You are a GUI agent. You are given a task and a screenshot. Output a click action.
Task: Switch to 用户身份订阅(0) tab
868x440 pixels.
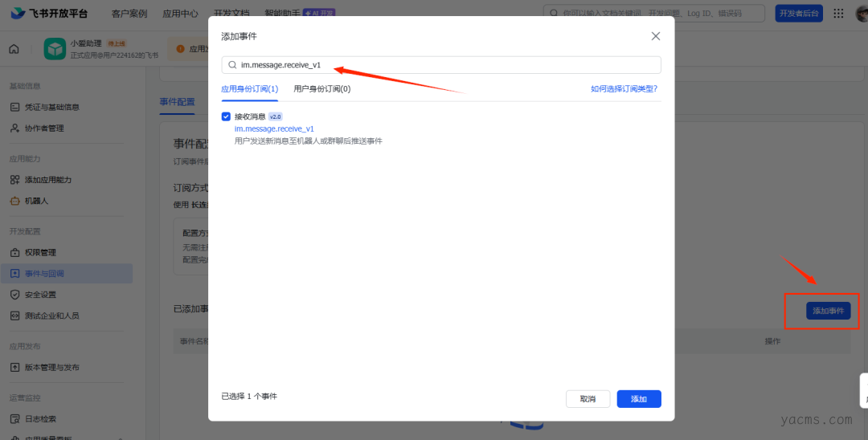click(321, 89)
